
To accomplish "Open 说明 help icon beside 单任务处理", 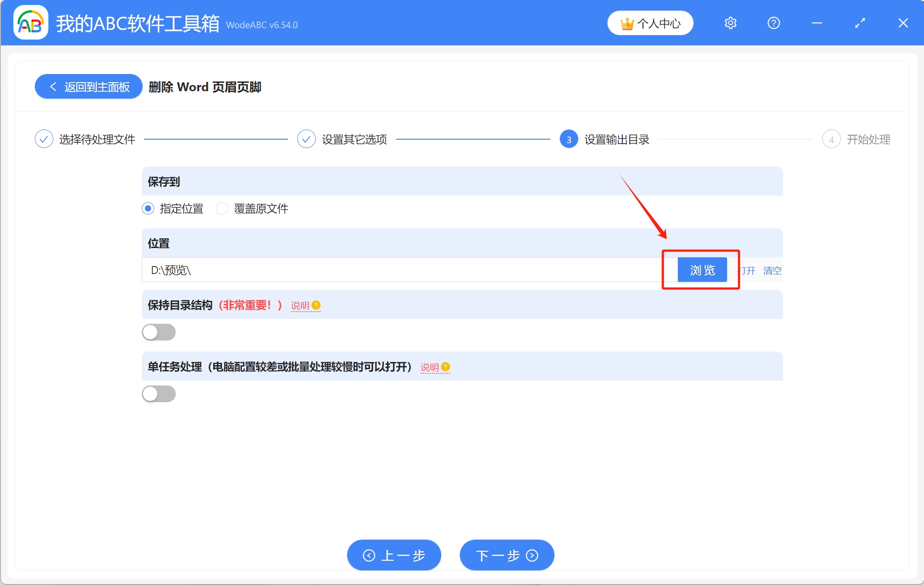I will pyautogui.click(x=445, y=367).
